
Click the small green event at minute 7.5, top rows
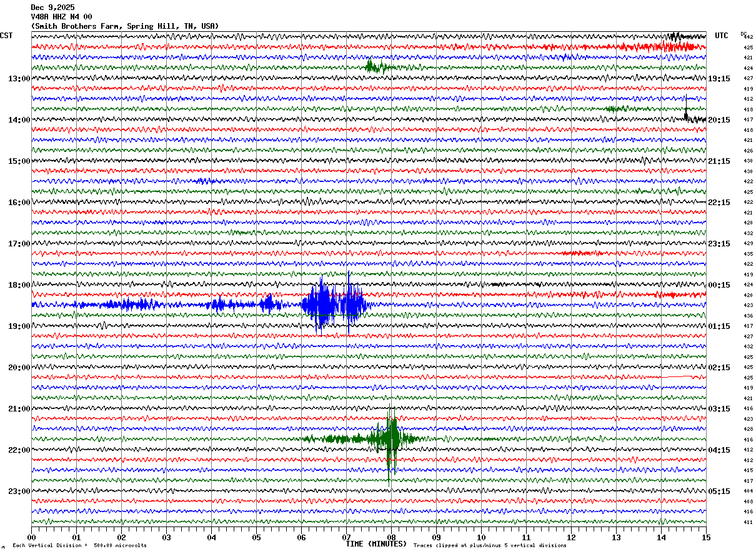click(x=377, y=66)
